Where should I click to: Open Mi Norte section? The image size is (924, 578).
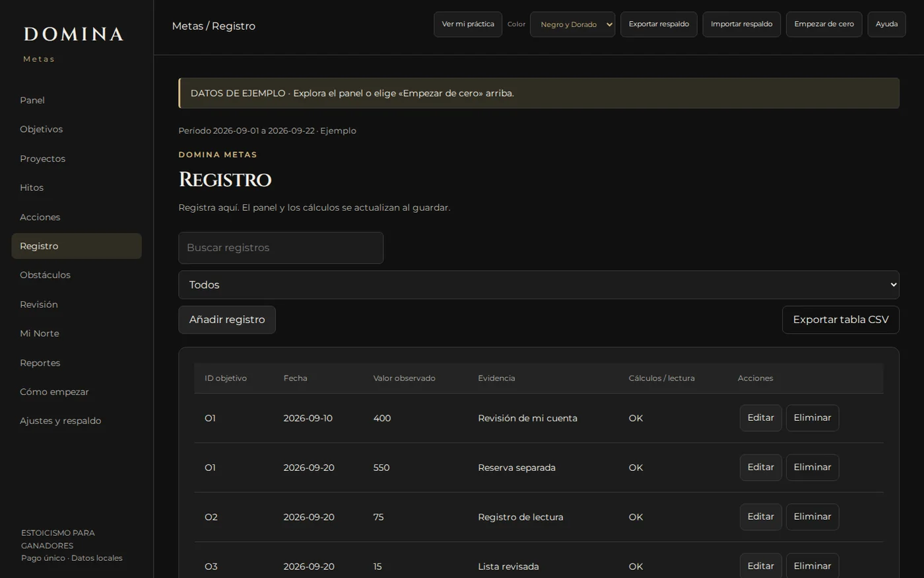pyautogui.click(x=76, y=334)
